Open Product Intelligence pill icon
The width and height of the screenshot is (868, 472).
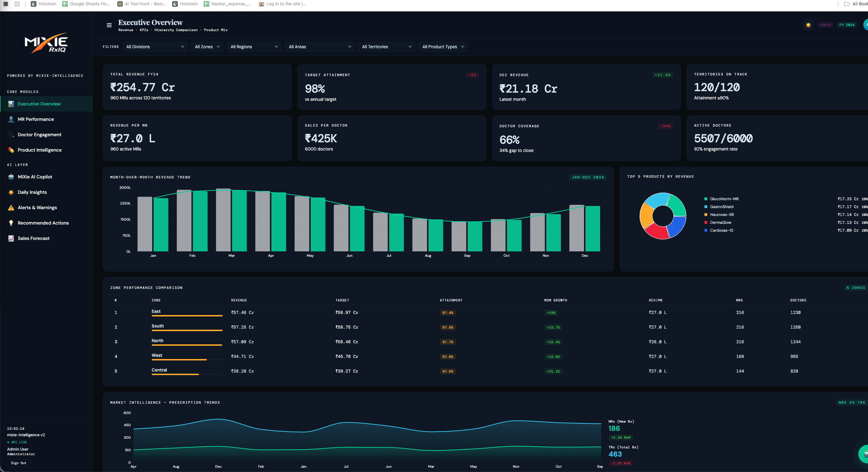(11, 150)
